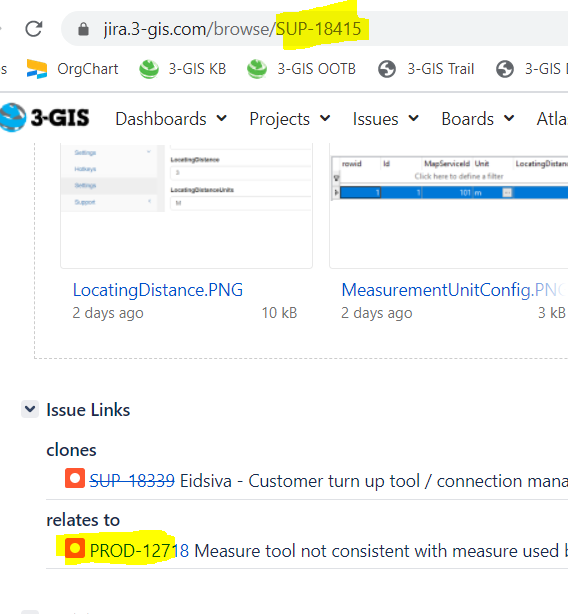Click the OrgChart bookmark favicon
Screen dimensions: 568x614
[37, 69]
